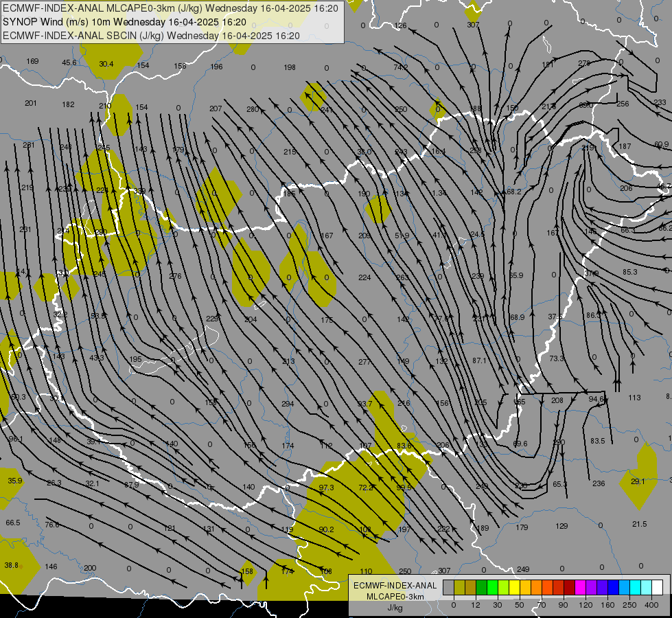Click the '66.5' value on the map

tap(13, 523)
